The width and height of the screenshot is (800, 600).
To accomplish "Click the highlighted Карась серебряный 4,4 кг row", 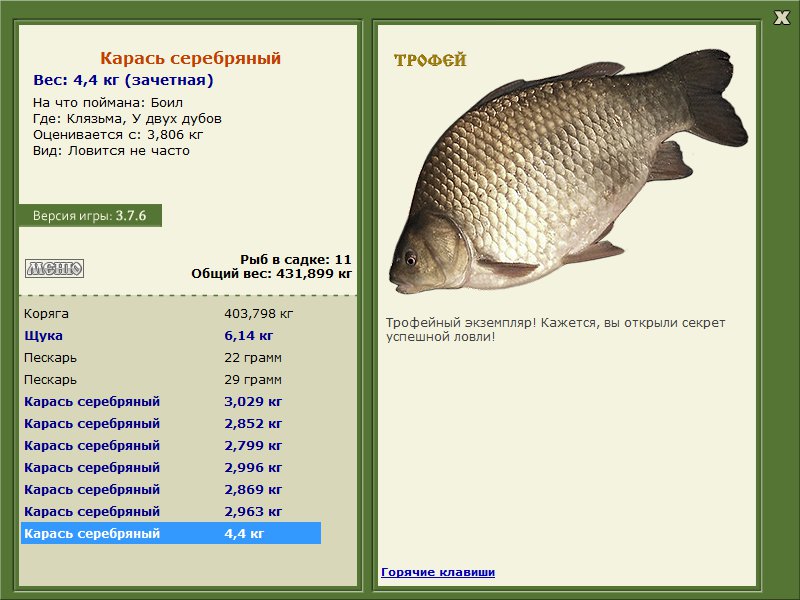I will 171,533.
